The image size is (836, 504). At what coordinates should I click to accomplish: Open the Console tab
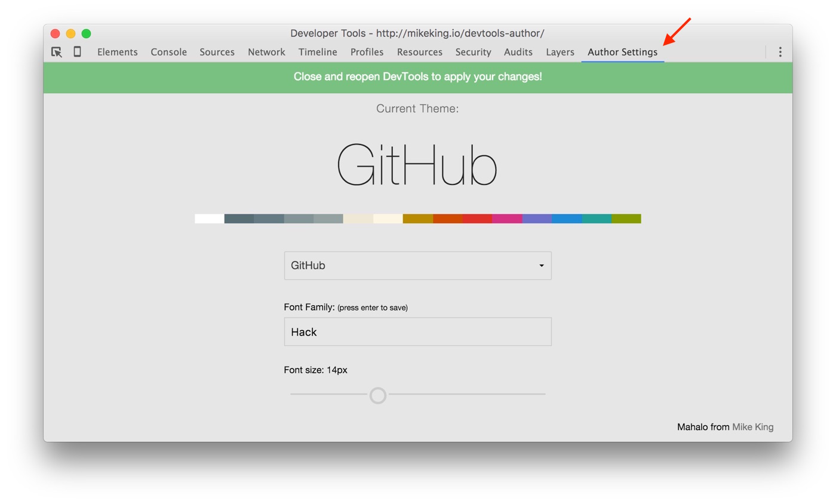pyautogui.click(x=169, y=52)
